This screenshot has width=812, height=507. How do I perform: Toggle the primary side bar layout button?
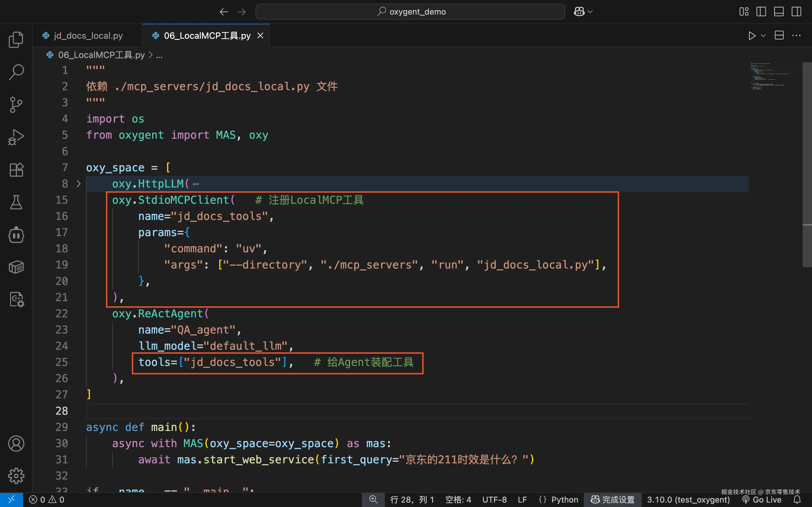tap(761, 12)
